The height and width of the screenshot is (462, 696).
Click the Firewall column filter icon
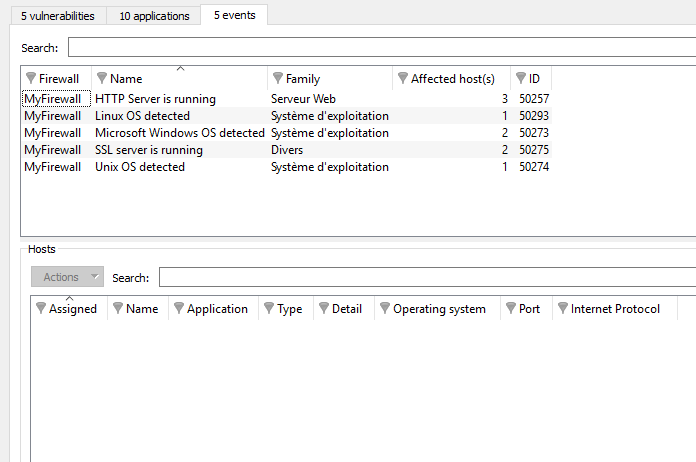[31, 78]
